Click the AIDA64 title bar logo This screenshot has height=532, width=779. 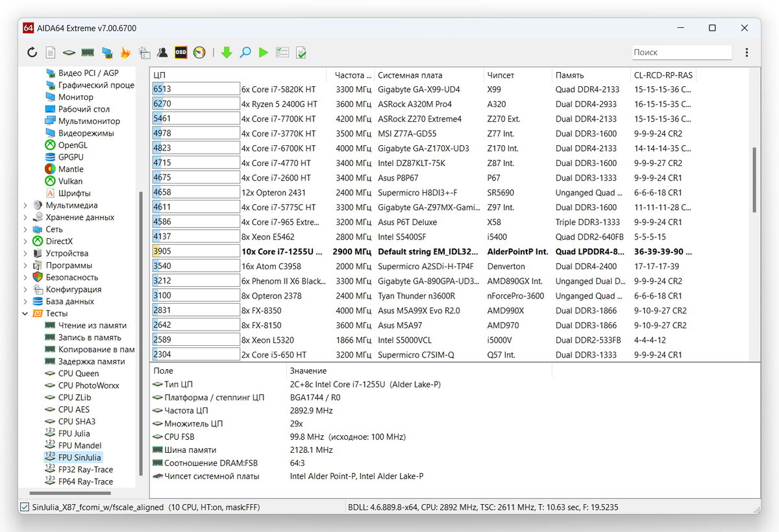pos(29,28)
